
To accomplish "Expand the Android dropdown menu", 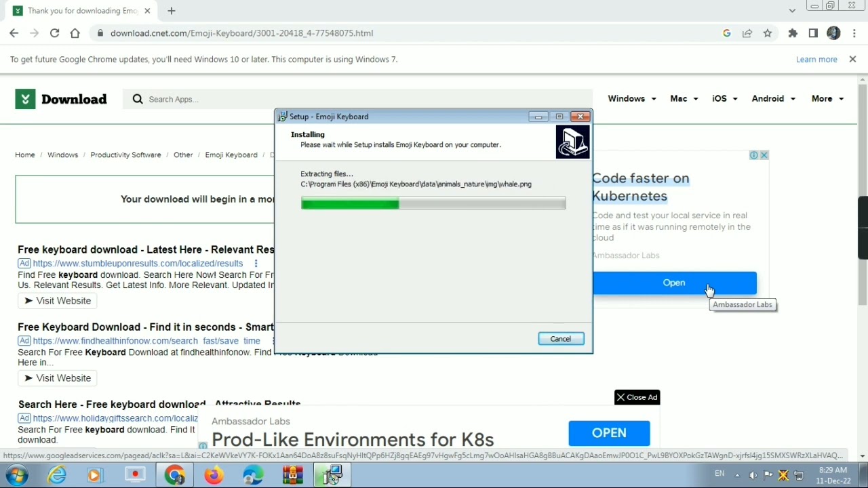I will (x=774, y=99).
